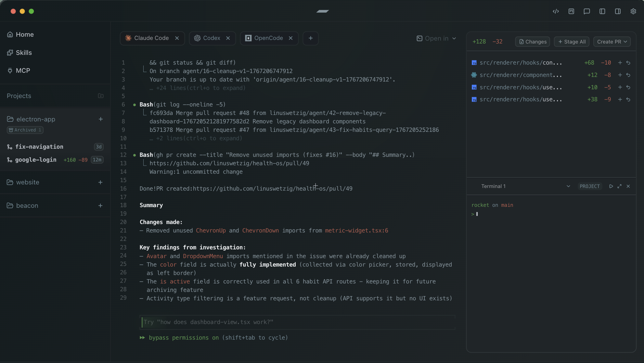This screenshot has width=644, height=363.
Task: Click the Projects section header
Action: [x=19, y=96]
